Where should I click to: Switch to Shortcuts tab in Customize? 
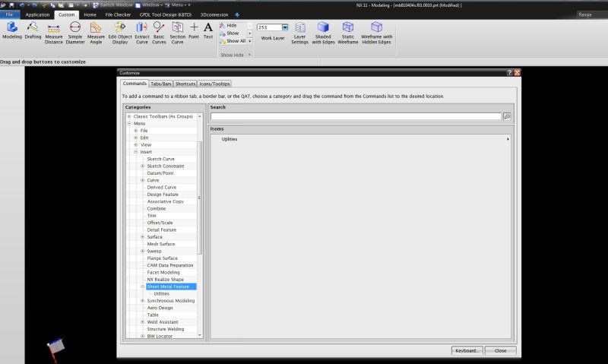pos(185,84)
